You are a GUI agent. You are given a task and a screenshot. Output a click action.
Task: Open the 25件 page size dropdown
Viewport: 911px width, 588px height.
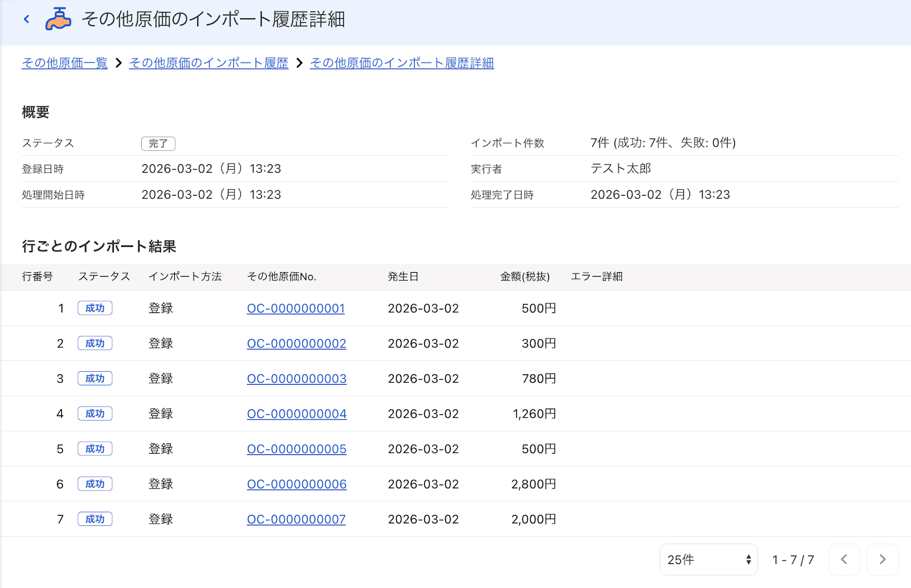pyautogui.click(x=709, y=560)
